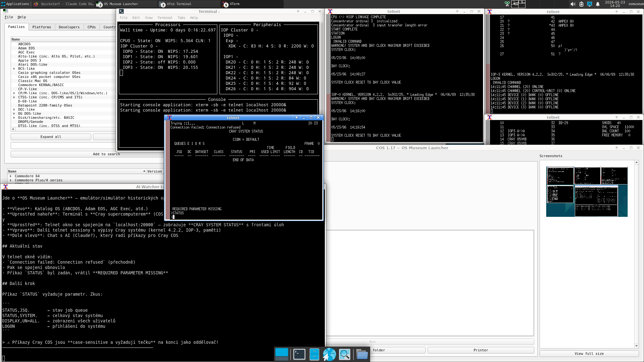Expand the Commodore Plus/4 series row
Viewport: 644px width, 362px height.
coord(11,180)
